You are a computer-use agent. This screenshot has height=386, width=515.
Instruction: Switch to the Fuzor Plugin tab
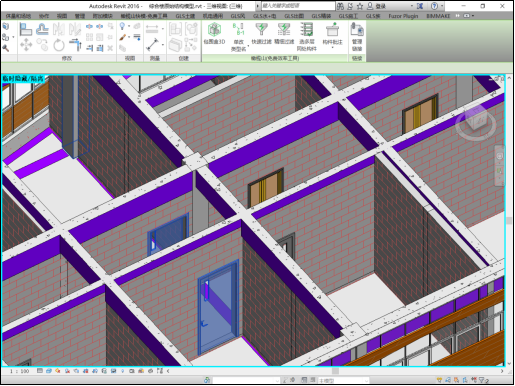tap(403, 16)
